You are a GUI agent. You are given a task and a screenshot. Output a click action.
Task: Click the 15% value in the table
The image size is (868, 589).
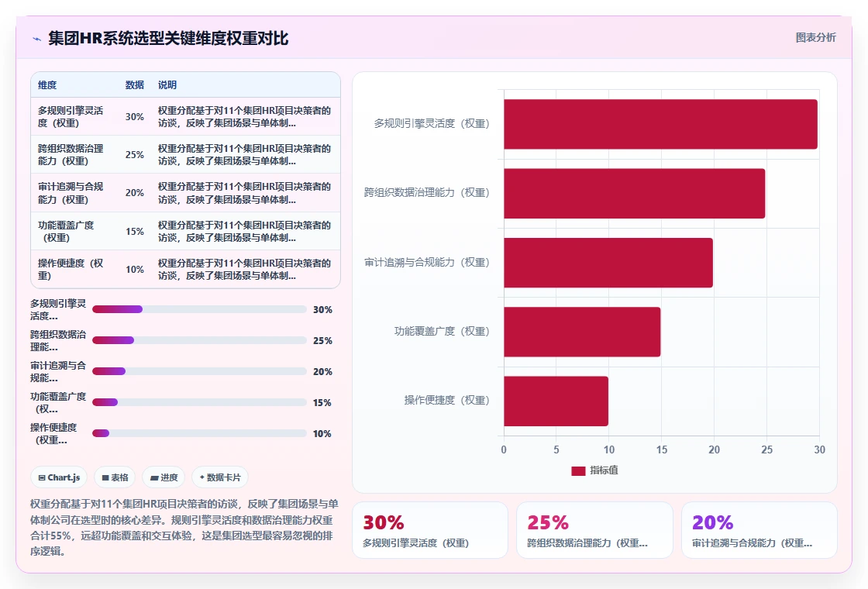135,232
